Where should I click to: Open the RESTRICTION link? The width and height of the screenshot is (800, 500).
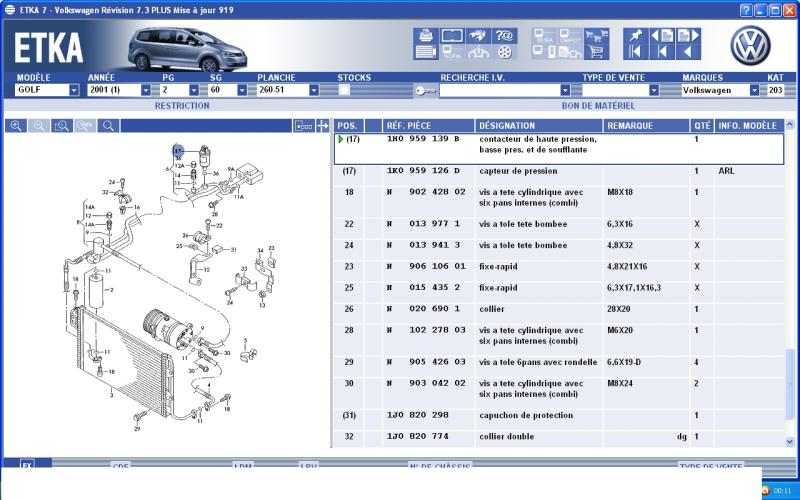(x=182, y=106)
